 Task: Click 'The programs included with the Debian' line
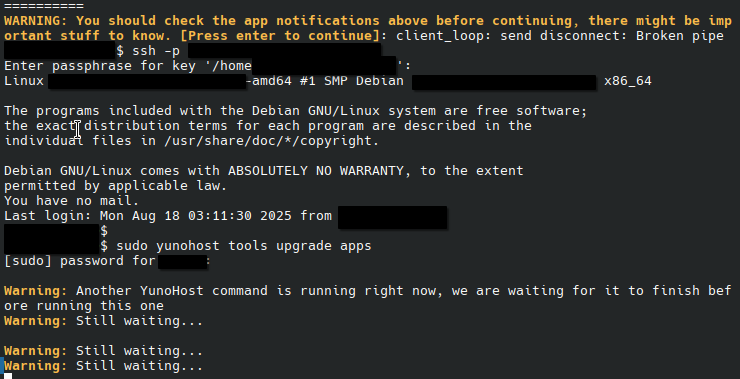tap(295, 111)
